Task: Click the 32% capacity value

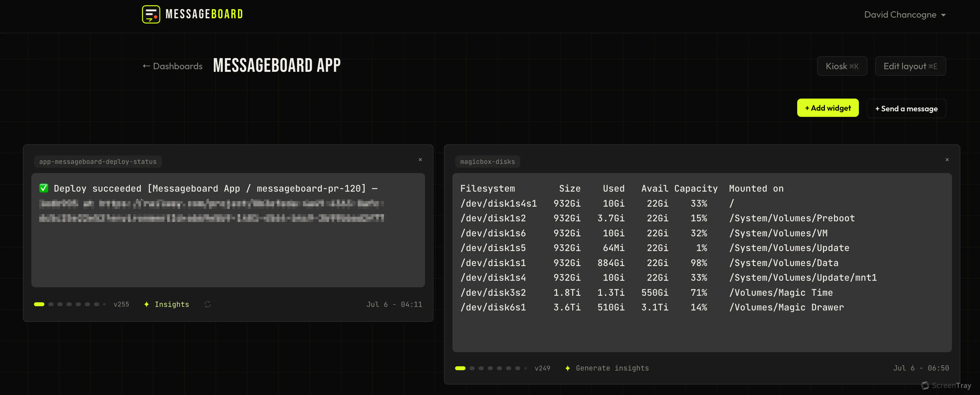Action: (x=699, y=233)
